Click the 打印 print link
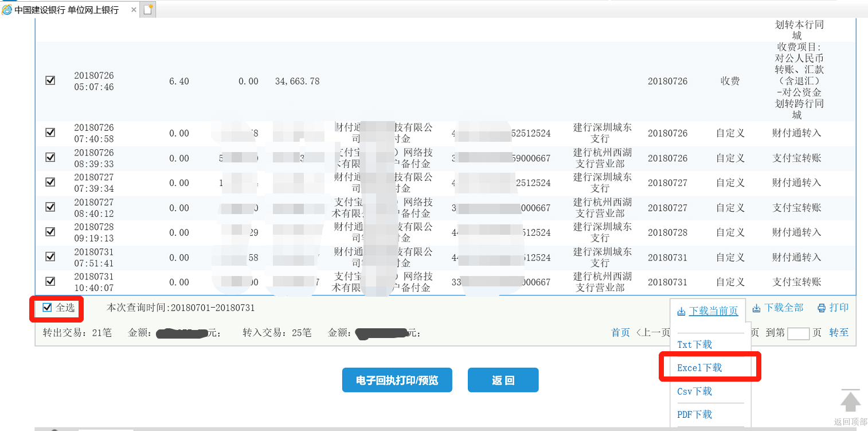This screenshot has width=868, height=431. pos(839,308)
